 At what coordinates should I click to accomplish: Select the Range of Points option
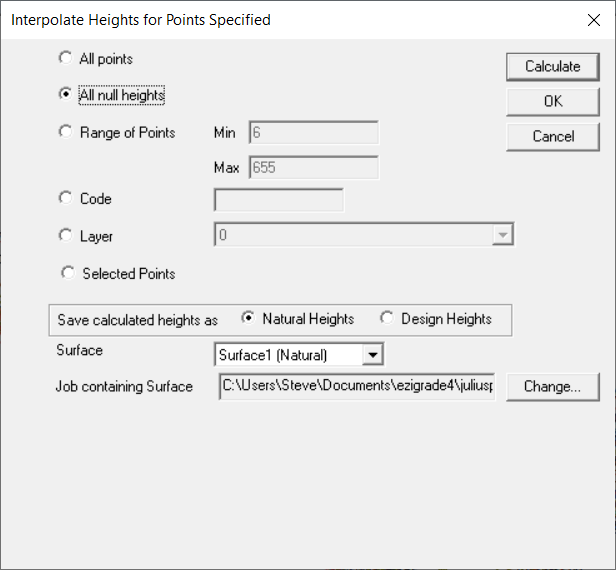[67, 133]
